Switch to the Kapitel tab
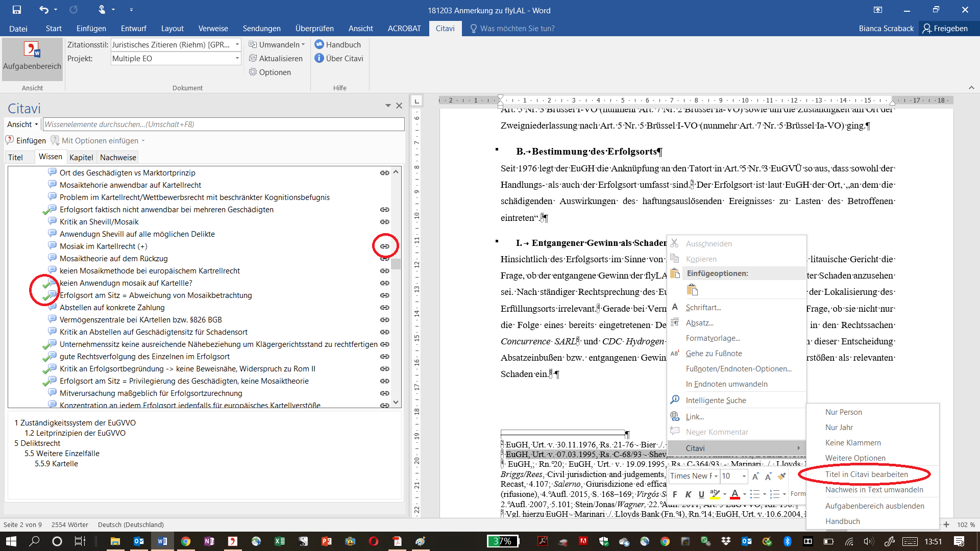Screen dimensions: 980x551 [x=81, y=158]
